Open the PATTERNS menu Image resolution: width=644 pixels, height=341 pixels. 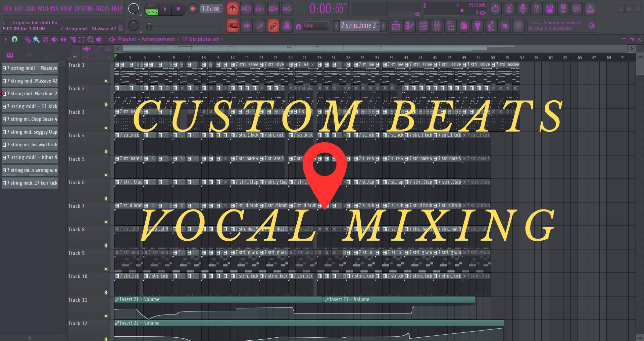tap(48, 9)
